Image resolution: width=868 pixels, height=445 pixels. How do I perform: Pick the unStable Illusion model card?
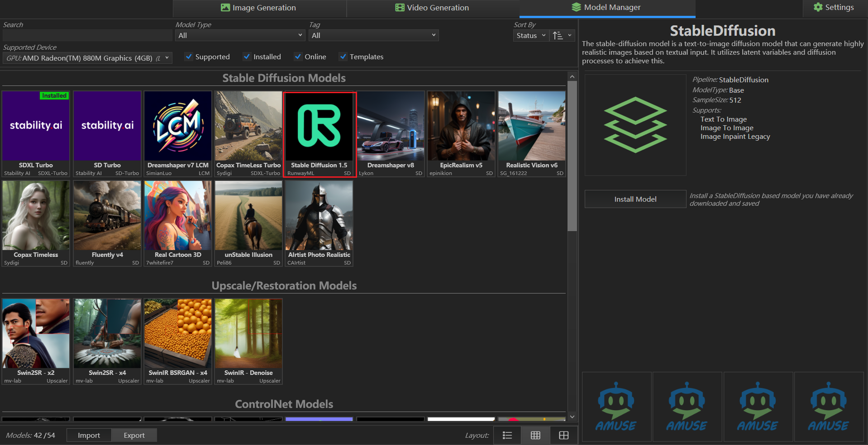click(248, 223)
